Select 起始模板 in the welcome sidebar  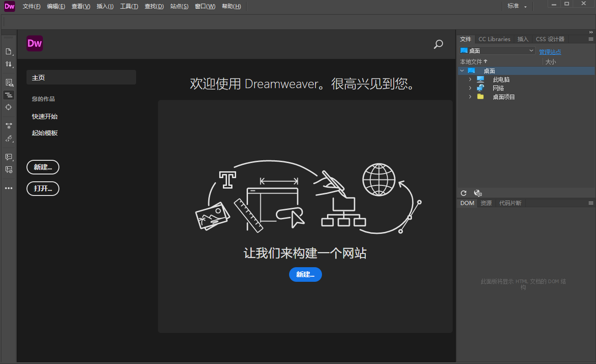45,133
